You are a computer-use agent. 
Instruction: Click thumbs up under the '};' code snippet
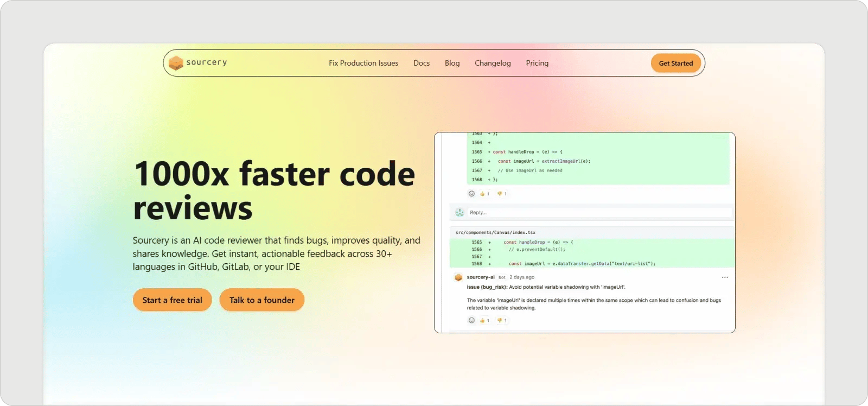(484, 194)
